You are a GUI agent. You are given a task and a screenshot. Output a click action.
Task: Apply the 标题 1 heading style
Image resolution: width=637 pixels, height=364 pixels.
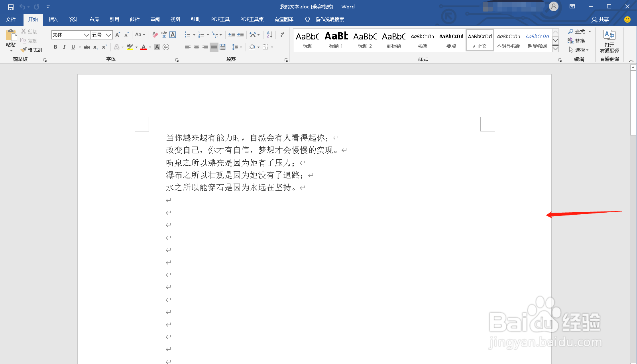click(336, 40)
